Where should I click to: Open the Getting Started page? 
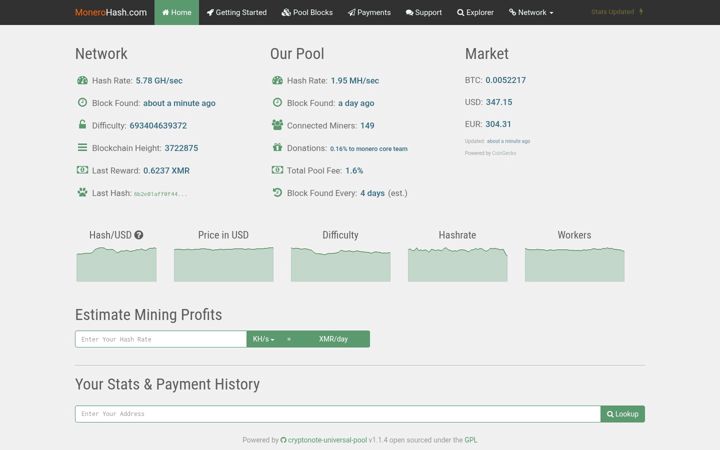pos(236,12)
